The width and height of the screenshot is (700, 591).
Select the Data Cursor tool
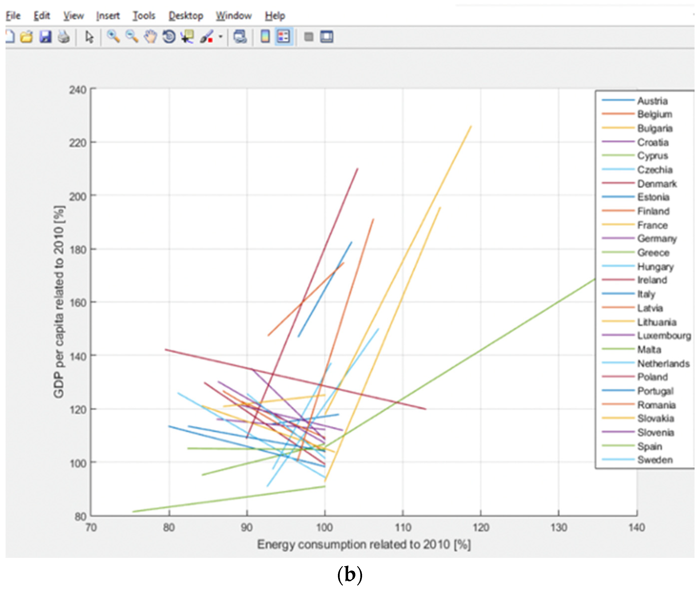[x=188, y=36]
